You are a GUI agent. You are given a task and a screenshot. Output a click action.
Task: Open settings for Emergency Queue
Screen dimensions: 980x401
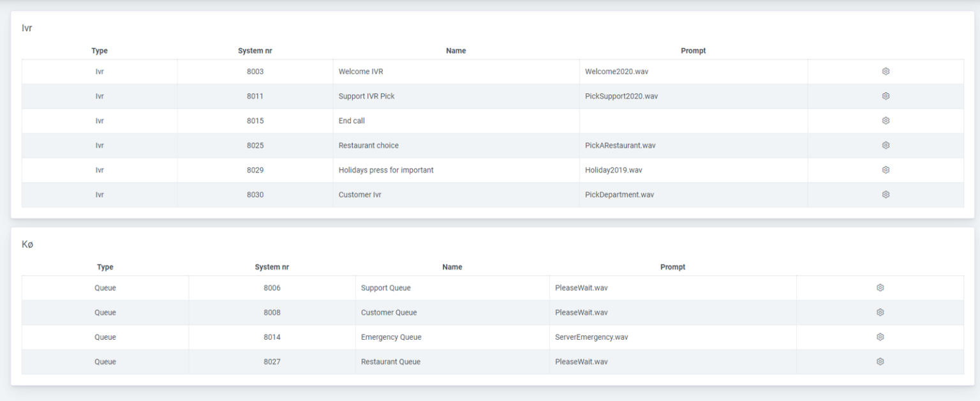[880, 337]
